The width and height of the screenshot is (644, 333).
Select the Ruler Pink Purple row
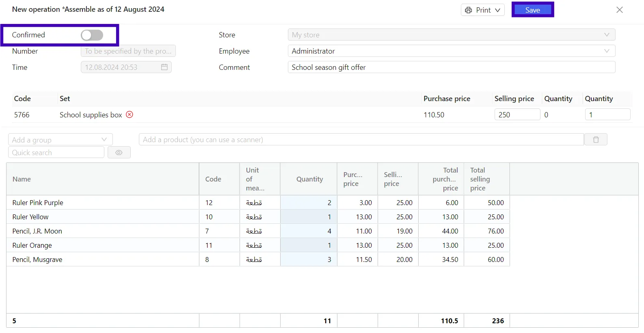(x=258, y=203)
